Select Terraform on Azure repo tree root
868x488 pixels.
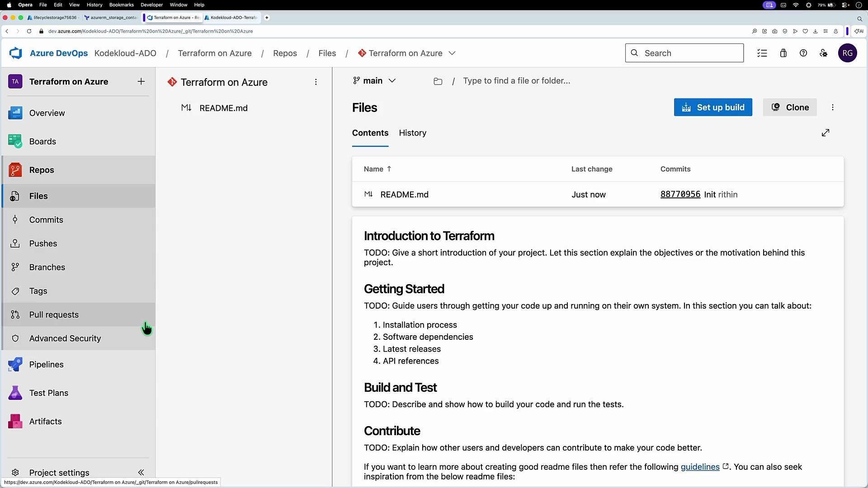[224, 82]
